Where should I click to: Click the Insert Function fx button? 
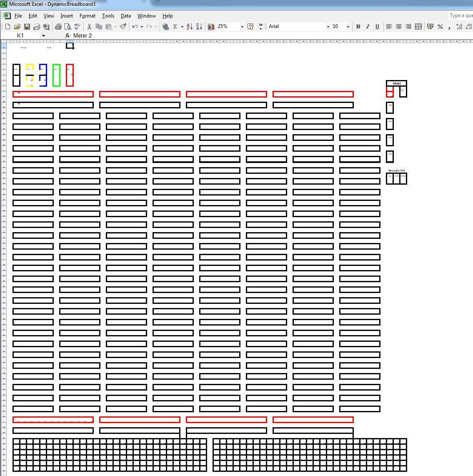click(x=68, y=36)
